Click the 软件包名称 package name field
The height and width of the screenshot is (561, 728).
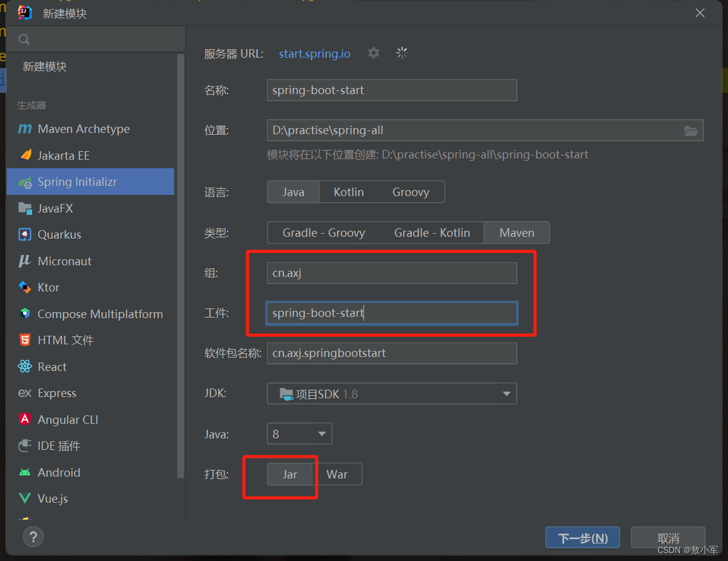coord(392,353)
